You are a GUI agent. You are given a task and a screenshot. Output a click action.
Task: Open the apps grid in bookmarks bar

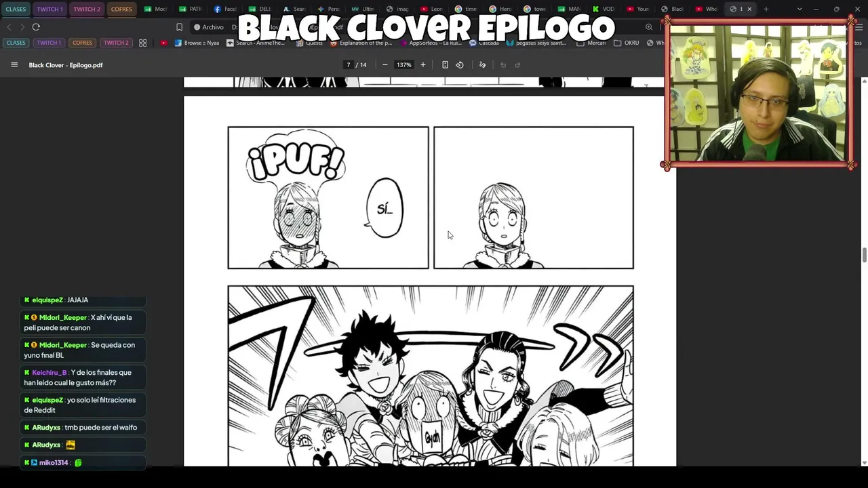point(143,43)
